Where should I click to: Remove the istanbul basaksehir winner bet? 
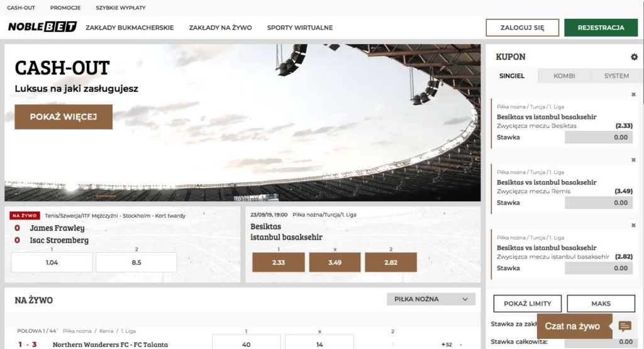(633, 225)
